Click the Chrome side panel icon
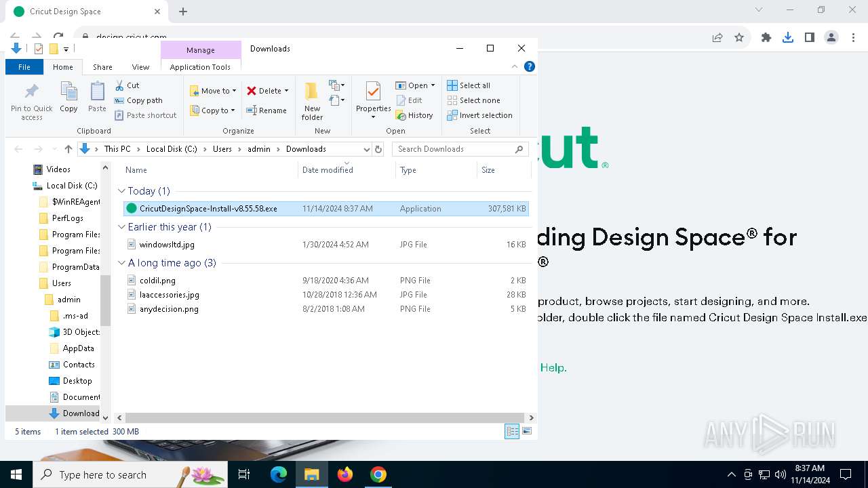The height and width of the screenshot is (488, 868). [809, 38]
